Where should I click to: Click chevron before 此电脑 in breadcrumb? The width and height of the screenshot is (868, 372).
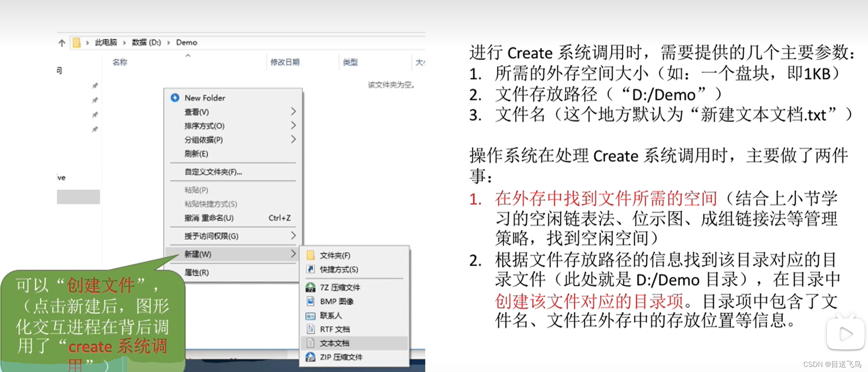pyautogui.click(x=87, y=43)
